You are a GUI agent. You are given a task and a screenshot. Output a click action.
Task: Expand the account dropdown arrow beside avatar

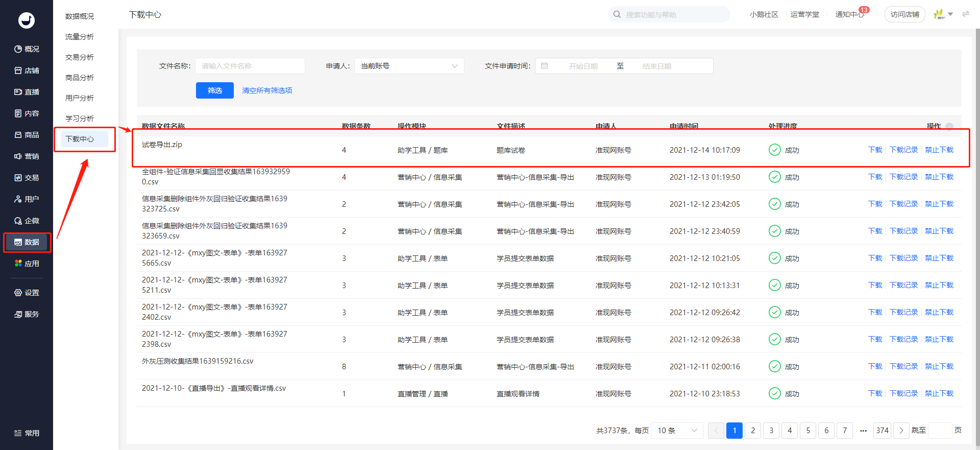[950, 14]
